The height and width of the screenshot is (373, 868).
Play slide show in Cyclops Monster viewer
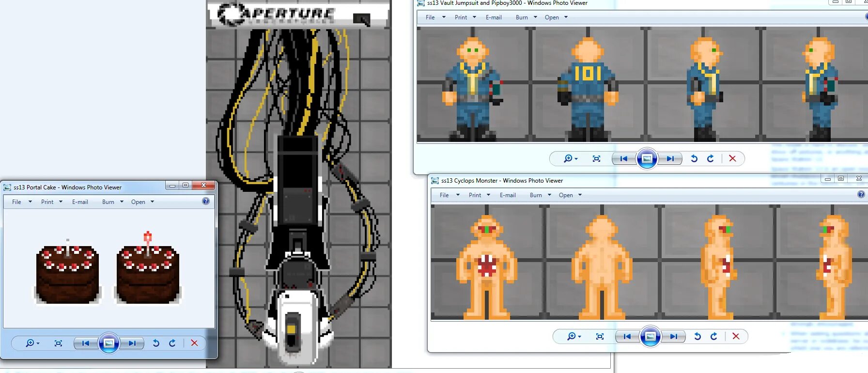tap(651, 336)
